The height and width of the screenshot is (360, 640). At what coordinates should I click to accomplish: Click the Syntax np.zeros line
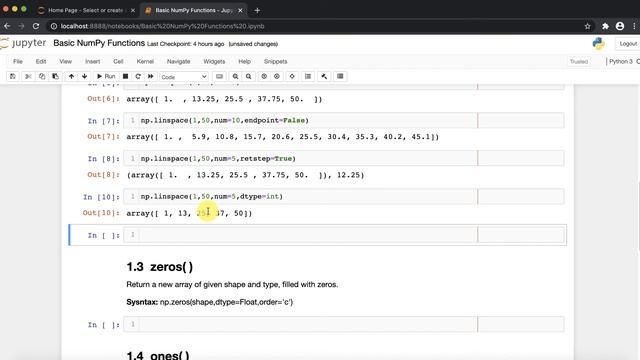tap(210, 302)
